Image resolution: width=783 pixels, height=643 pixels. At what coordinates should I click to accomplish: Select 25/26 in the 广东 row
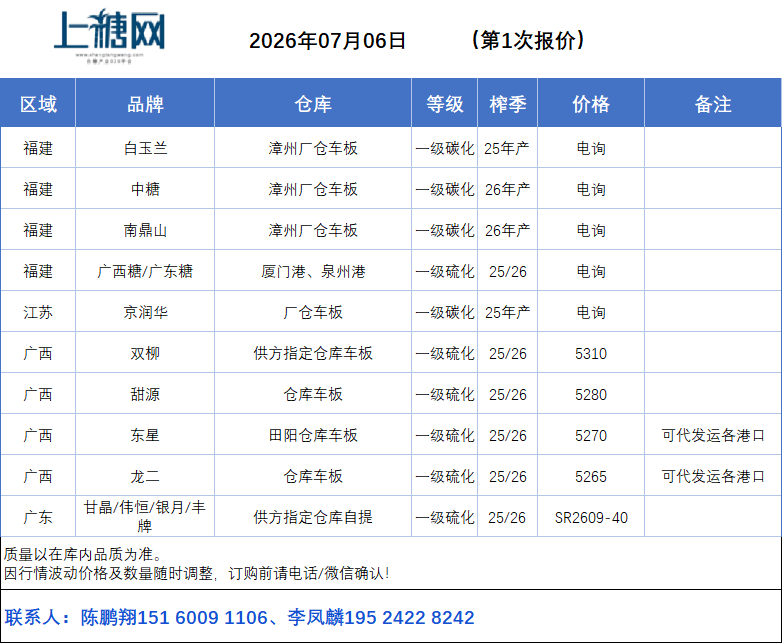tap(507, 517)
